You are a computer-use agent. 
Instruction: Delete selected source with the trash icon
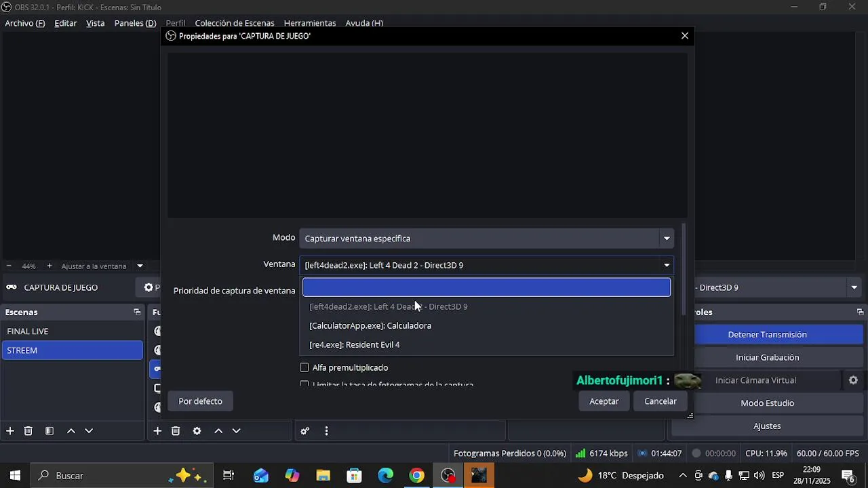click(x=176, y=431)
